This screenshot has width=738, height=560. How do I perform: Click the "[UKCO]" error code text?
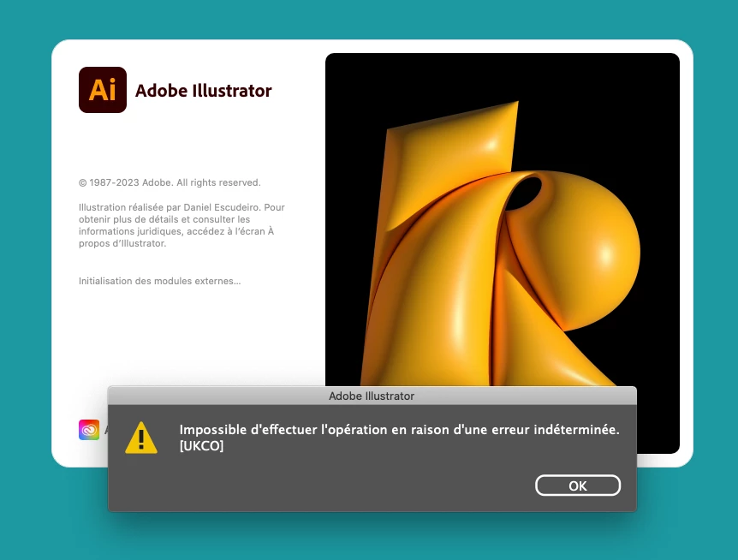[x=201, y=445]
